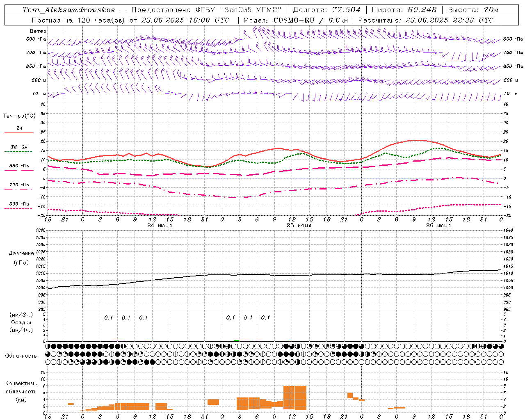
Task: Click the date label "24 июня"
Action: 160,226
